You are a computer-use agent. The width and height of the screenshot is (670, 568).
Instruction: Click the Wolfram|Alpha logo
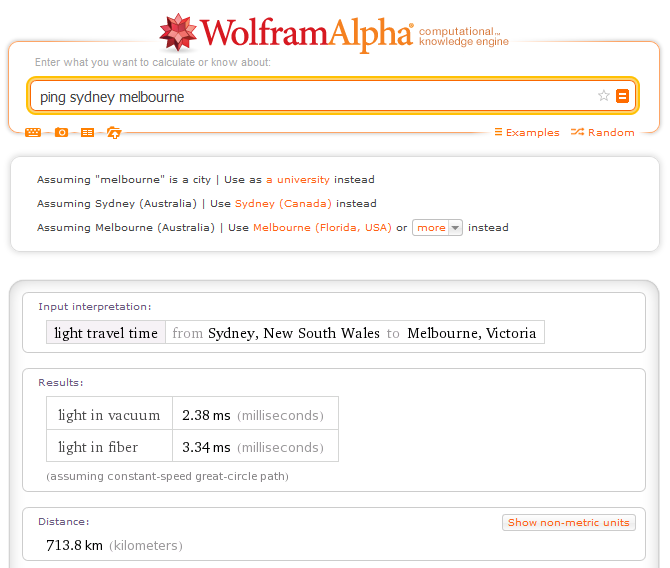(x=286, y=32)
